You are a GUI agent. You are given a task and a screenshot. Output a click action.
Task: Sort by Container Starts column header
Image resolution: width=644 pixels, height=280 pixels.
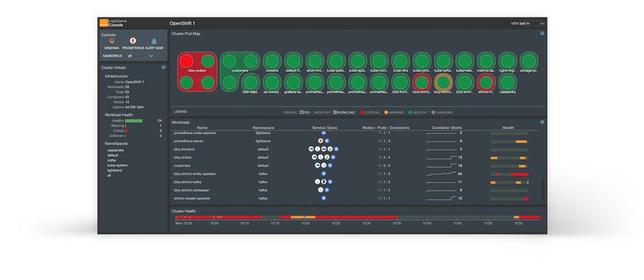click(x=447, y=127)
